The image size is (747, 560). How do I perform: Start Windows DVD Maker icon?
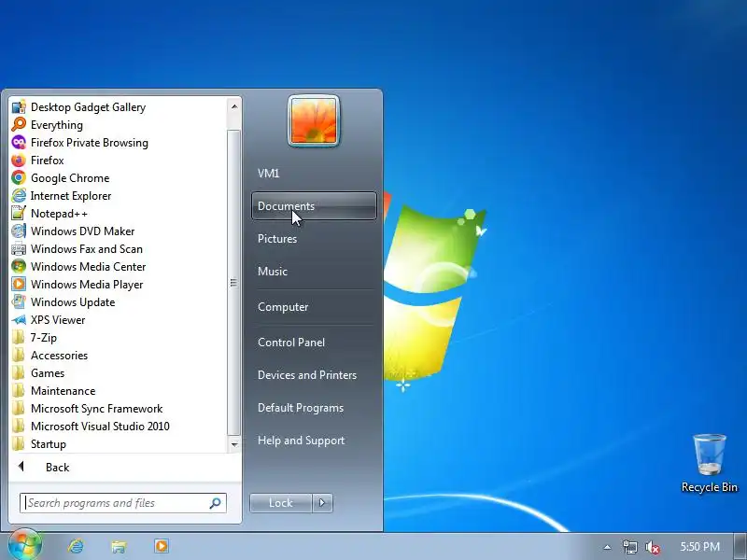click(x=19, y=231)
